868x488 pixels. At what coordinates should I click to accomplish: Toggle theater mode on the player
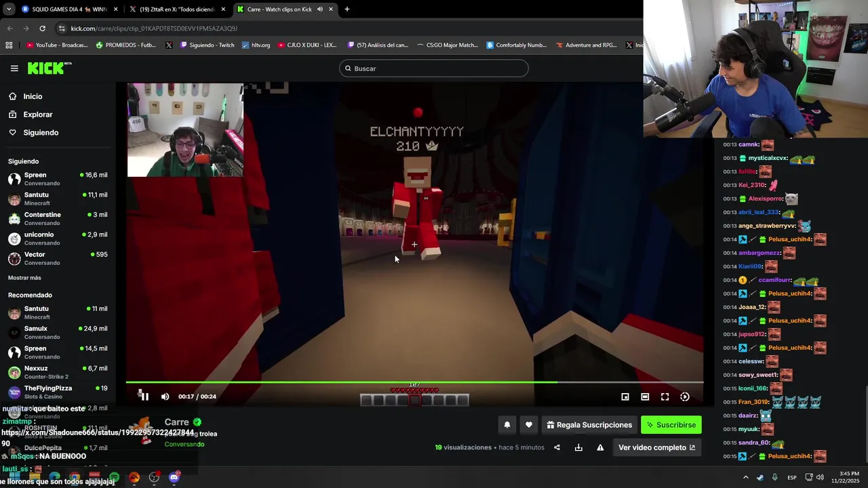click(x=645, y=396)
